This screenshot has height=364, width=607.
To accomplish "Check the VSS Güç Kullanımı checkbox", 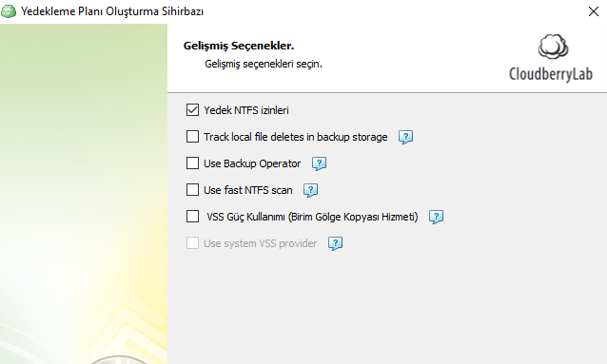I will (x=192, y=217).
